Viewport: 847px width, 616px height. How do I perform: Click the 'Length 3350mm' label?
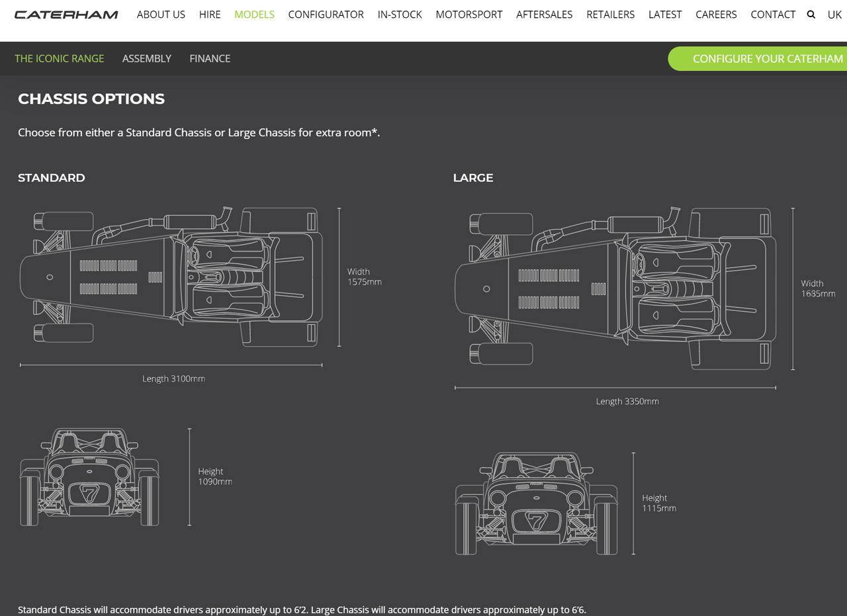pos(627,401)
